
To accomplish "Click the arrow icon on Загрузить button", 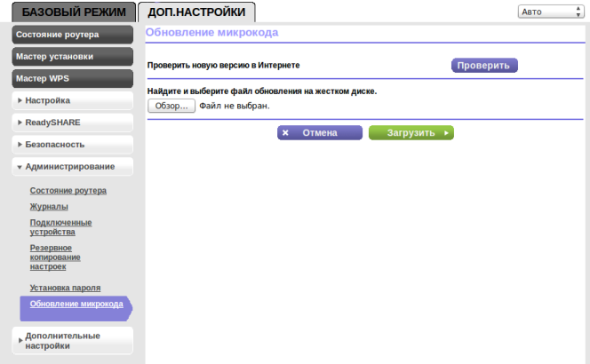I will 446,133.
